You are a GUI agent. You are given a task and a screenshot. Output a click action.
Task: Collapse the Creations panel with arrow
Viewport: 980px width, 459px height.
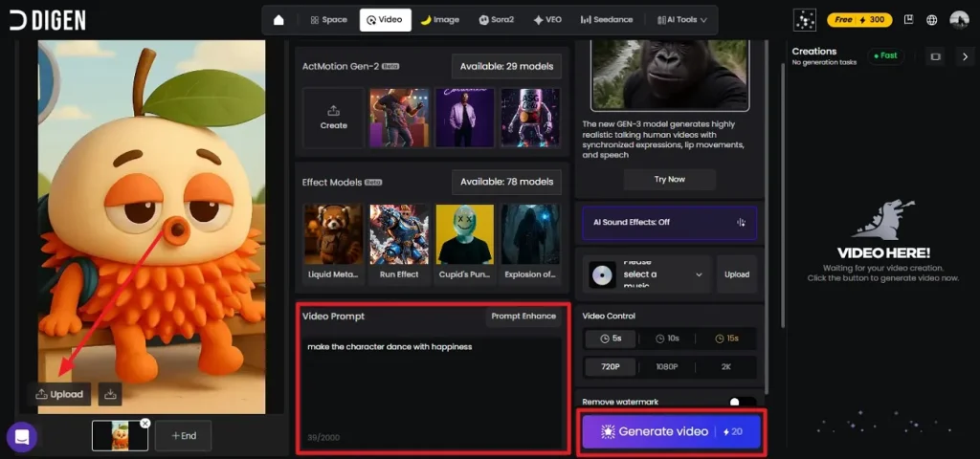point(965,56)
